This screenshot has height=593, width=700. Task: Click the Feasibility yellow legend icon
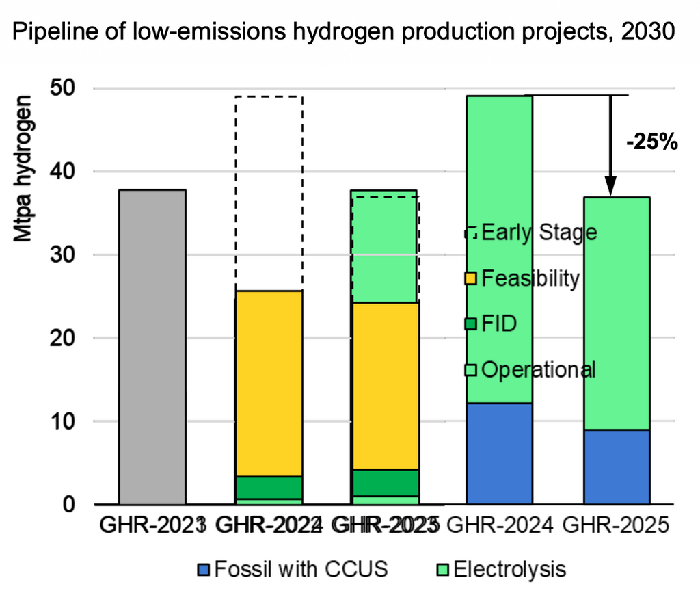click(x=470, y=278)
